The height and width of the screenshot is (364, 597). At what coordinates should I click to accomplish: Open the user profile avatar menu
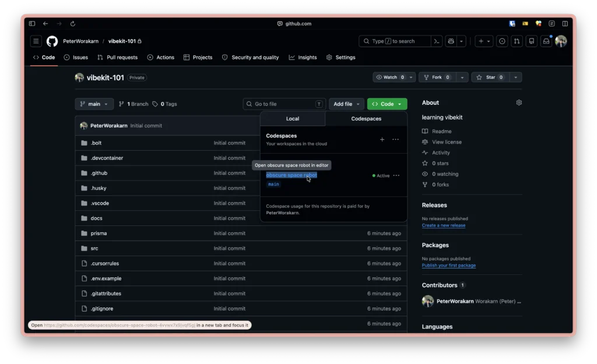click(x=561, y=41)
